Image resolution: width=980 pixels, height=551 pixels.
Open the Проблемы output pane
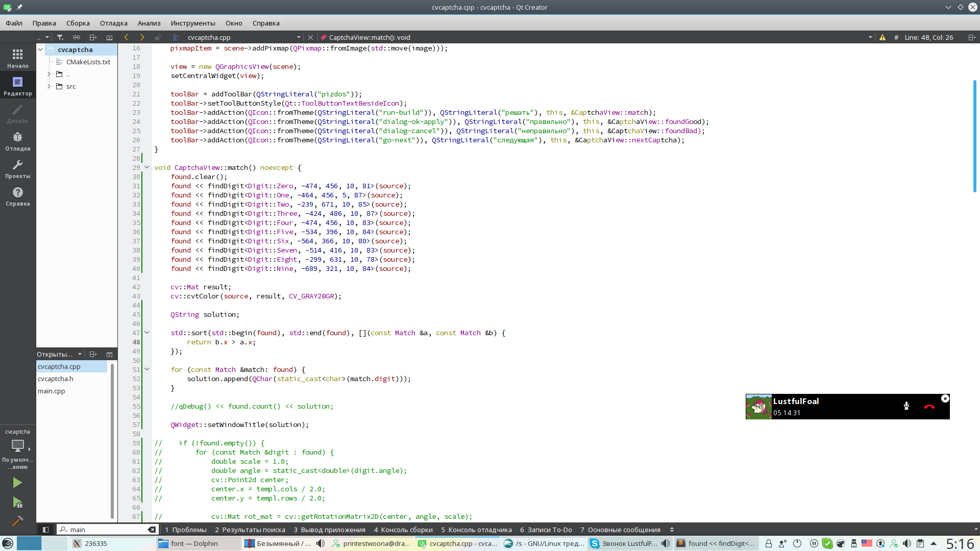(186, 530)
